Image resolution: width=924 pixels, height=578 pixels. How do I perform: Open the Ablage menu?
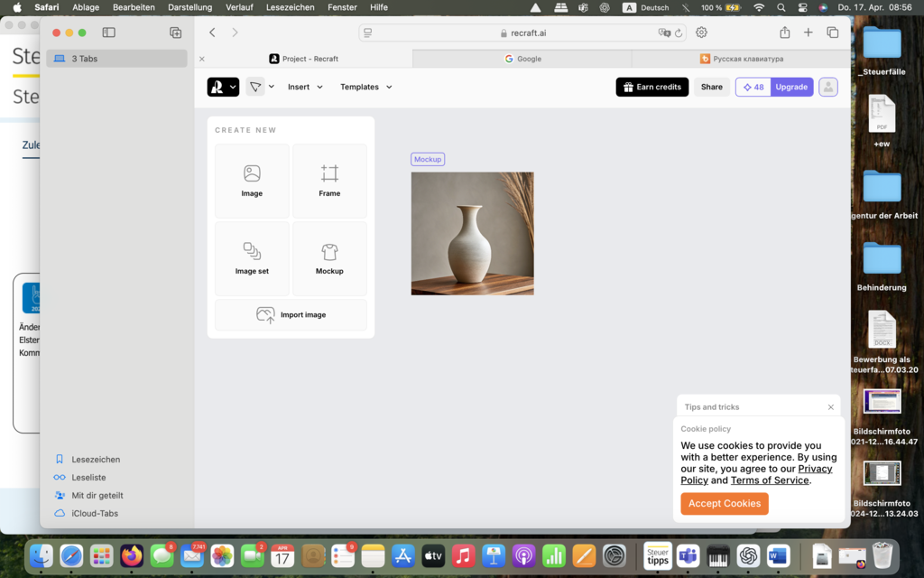point(86,7)
